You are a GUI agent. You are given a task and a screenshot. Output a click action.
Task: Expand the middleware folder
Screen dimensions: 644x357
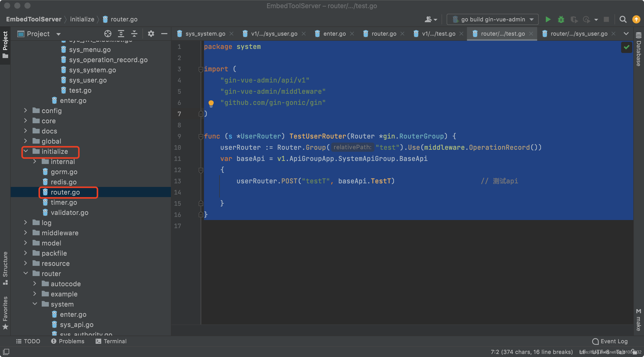(25, 233)
